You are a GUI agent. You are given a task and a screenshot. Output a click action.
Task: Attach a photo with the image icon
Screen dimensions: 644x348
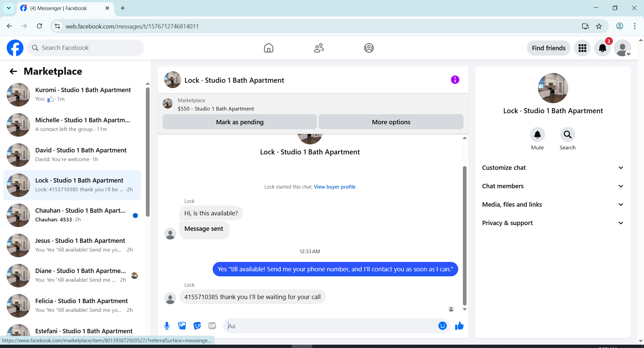(182, 326)
